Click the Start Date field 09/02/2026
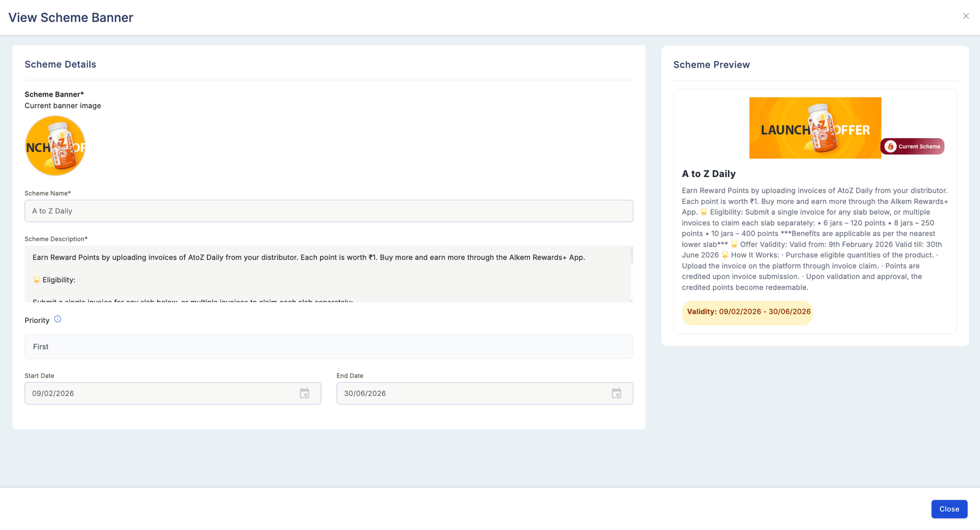Viewport: 980px width, 530px height. pyautogui.click(x=173, y=393)
